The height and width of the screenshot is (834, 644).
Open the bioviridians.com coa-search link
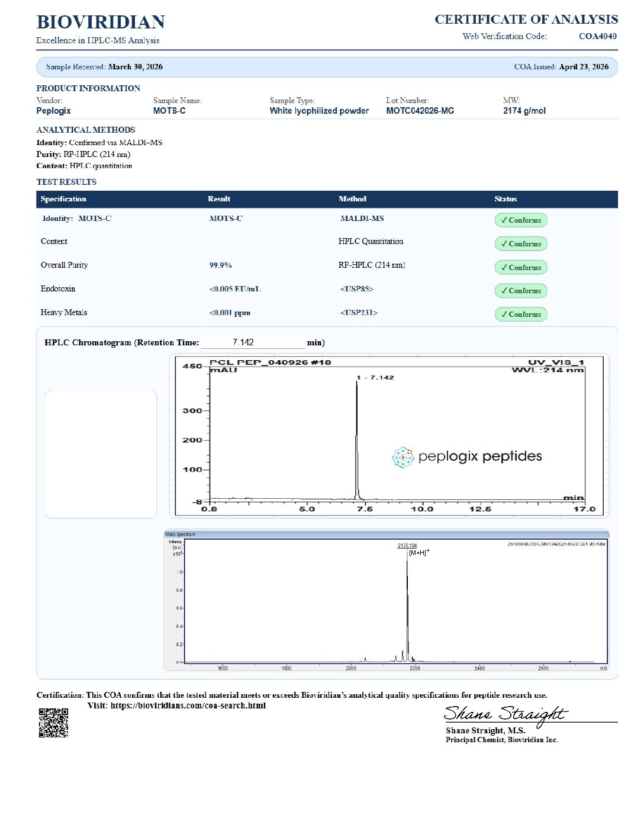point(188,705)
